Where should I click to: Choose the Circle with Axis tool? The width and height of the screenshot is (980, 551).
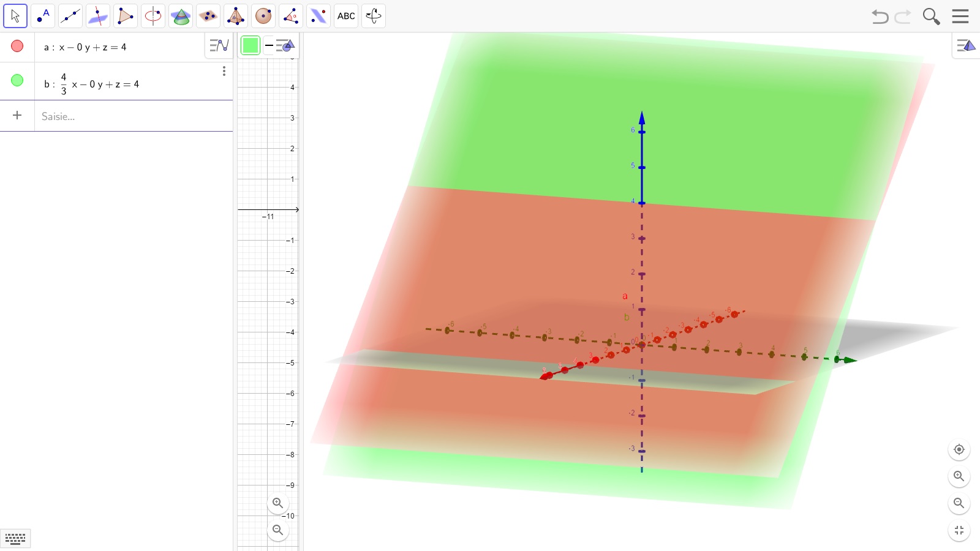point(153,16)
